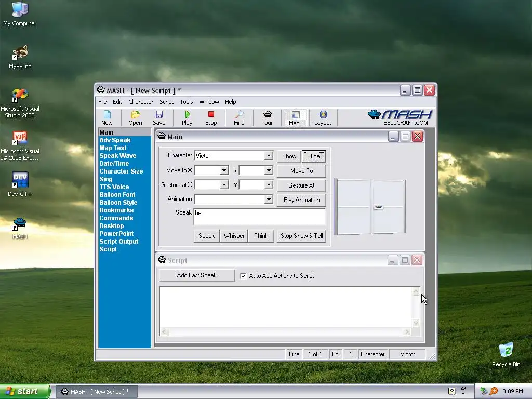Image resolution: width=532 pixels, height=399 pixels.
Task: Select the MyPal 68 desktop shortcut
Action: click(x=20, y=57)
